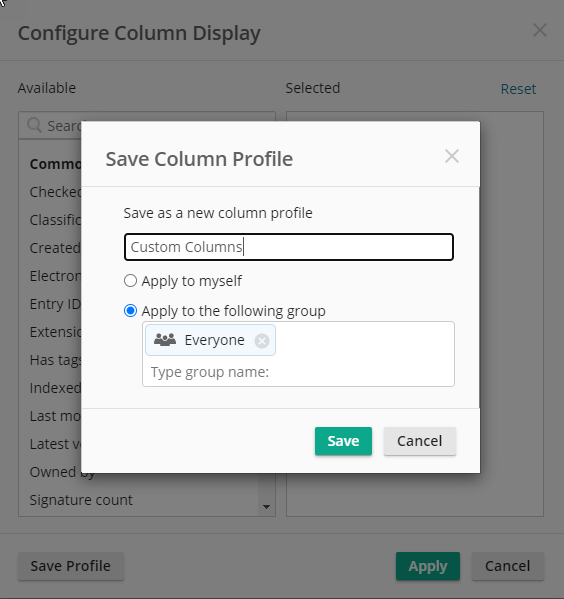Select Apply to myself option

130,281
